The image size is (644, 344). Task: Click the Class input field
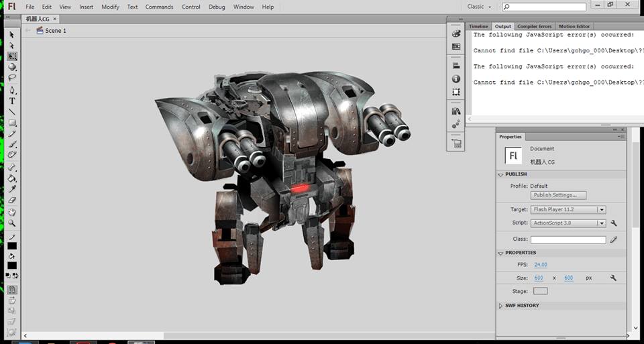click(568, 240)
